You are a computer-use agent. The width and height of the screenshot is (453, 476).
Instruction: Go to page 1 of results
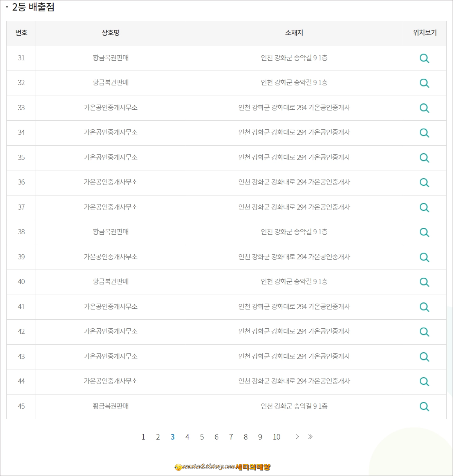point(143,437)
